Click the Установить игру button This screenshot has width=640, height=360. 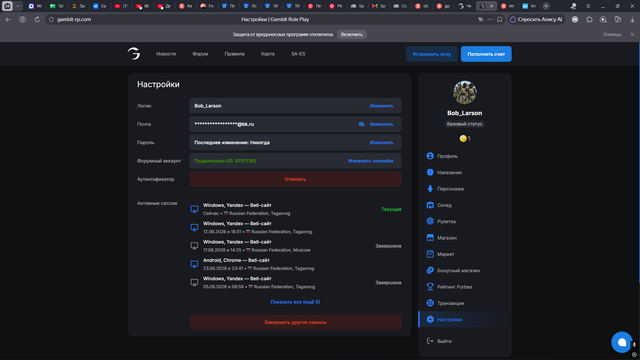(431, 54)
